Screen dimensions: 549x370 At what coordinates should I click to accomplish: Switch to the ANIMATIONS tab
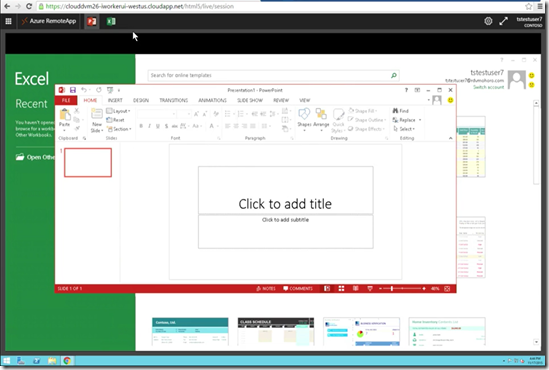click(213, 100)
